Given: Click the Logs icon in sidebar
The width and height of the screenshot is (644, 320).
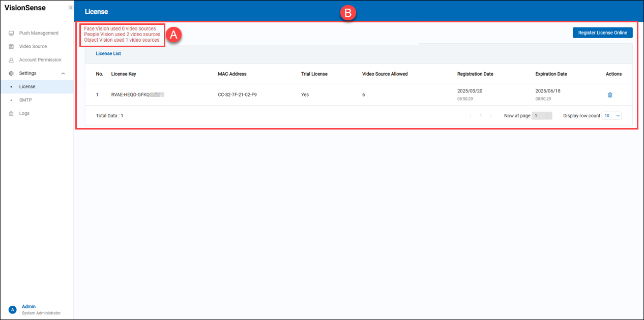Looking at the screenshot, I should tap(11, 114).
